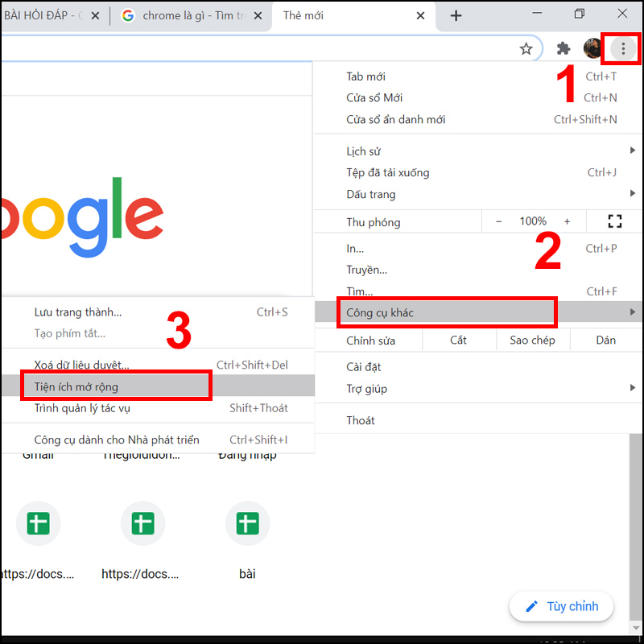644x644 pixels.
Task: Minimize the Chrome window
Action: click(x=537, y=13)
